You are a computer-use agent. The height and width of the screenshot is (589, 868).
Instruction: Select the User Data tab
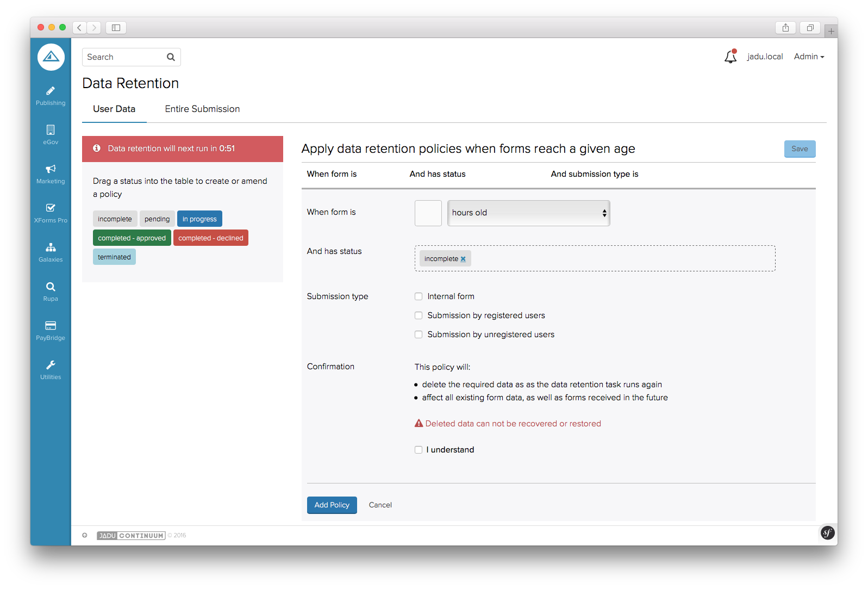click(114, 109)
